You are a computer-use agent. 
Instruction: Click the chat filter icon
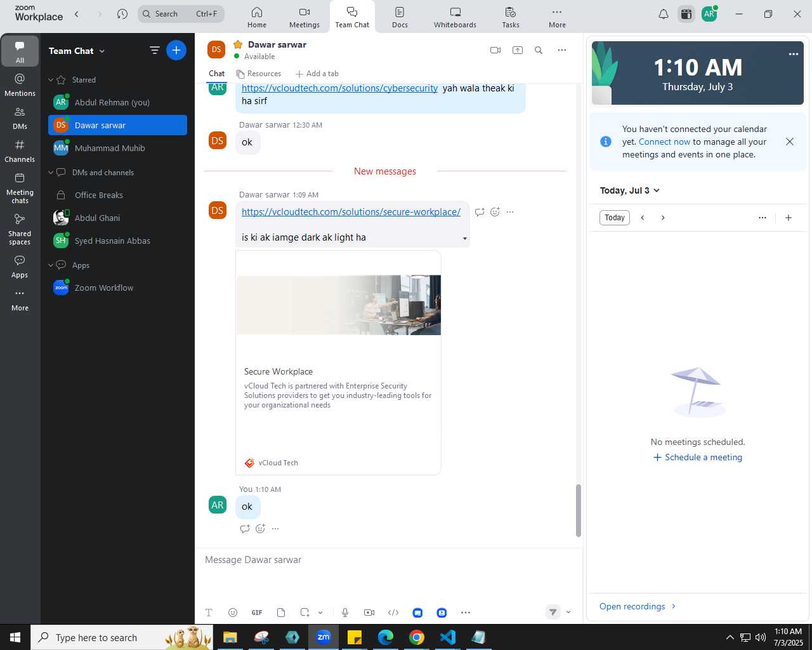pyautogui.click(x=155, y=50)
